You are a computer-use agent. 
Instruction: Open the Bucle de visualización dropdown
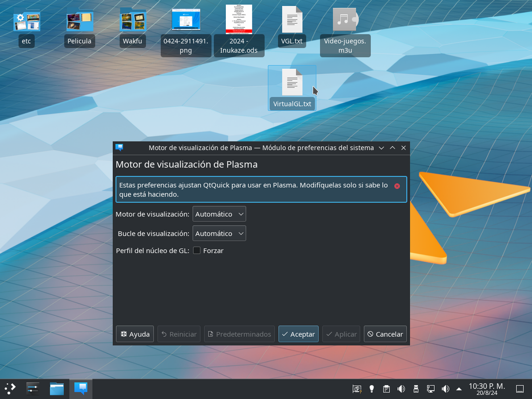(x=219, y=233)
